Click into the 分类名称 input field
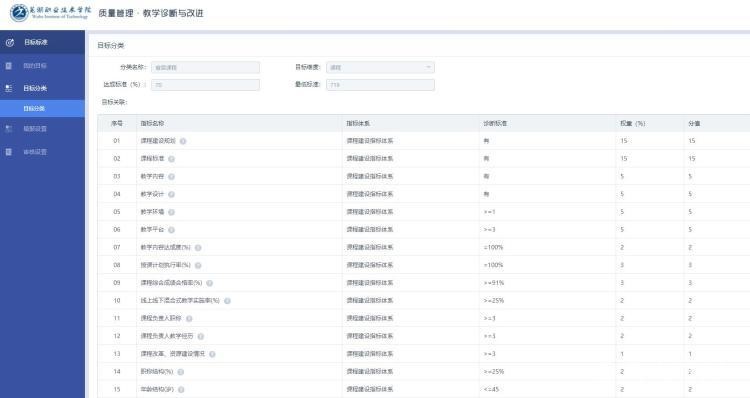 click(205, 67)
